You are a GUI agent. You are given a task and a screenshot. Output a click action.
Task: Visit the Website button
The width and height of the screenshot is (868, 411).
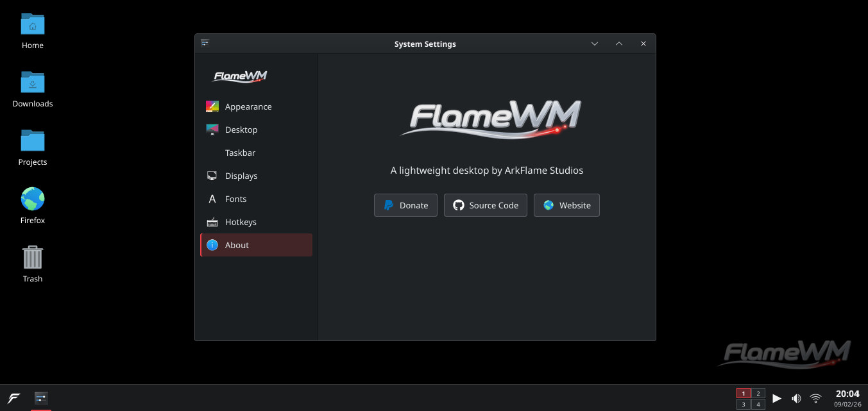pyautogui.click(x=566, y=205)
